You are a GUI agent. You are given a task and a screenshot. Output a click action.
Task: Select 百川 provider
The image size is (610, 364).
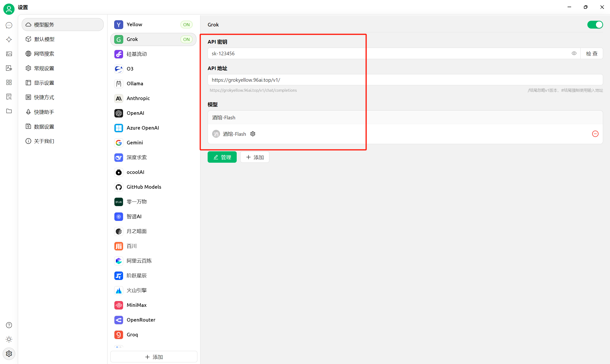153,246
